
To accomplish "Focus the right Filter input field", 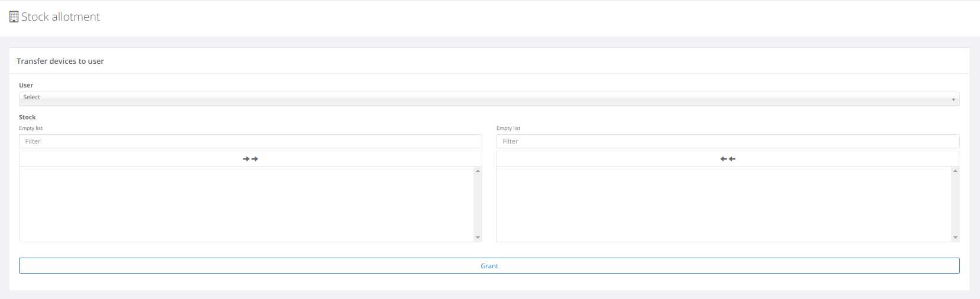I will (x=727, y=141).
